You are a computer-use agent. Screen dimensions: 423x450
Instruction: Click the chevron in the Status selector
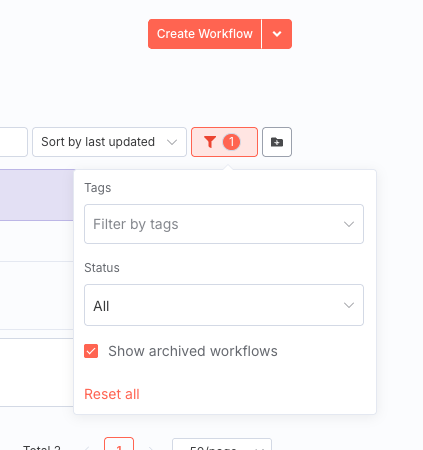[349, 305]
